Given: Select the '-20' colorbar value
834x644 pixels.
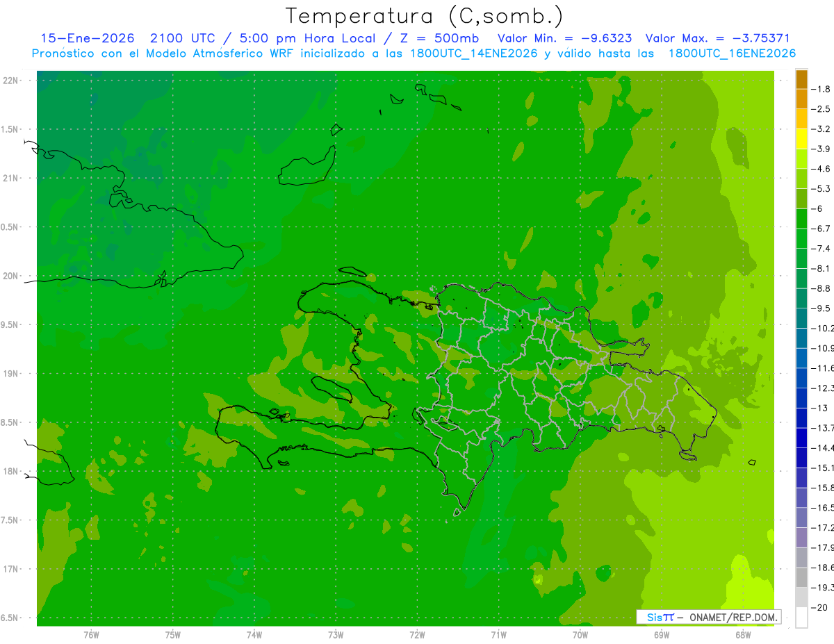Looking at the screenshot, I should (819, 608).
